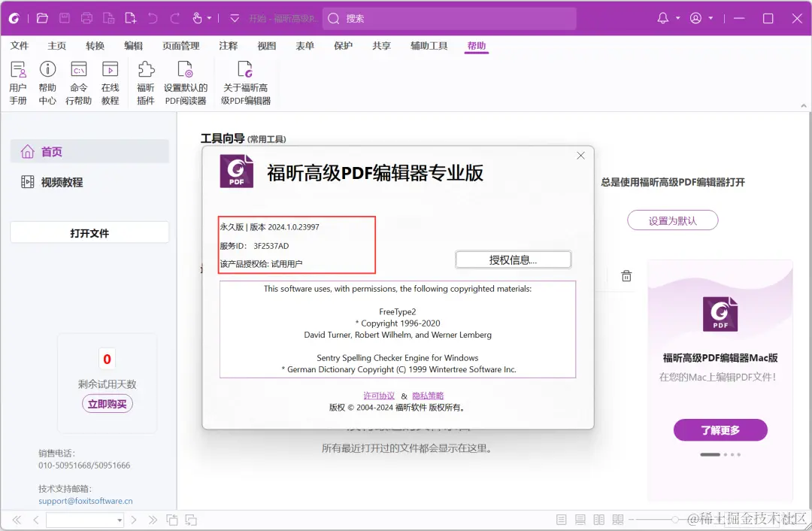Select single page view icon in status bar

561,520
